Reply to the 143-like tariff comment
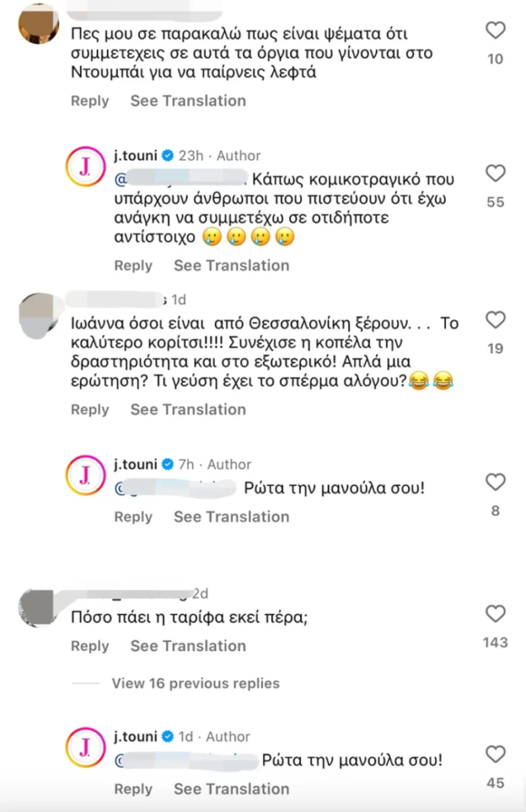The image size is (526, 812). pos(90,646)
